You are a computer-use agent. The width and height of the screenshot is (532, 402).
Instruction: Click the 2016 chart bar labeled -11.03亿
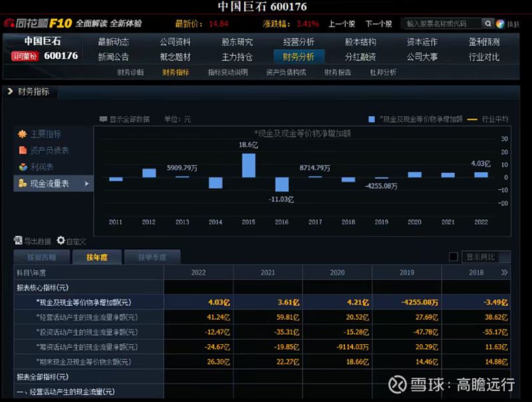pos(282,184)
